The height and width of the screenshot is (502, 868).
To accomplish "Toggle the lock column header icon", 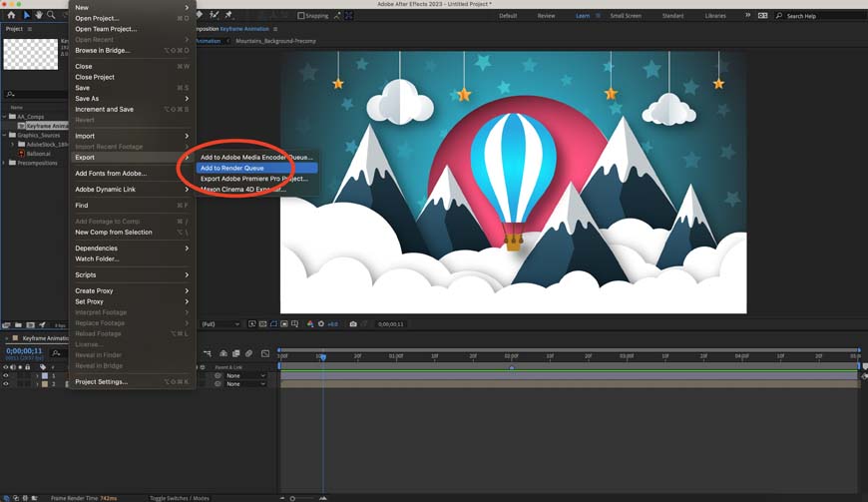I will (27, 367).
